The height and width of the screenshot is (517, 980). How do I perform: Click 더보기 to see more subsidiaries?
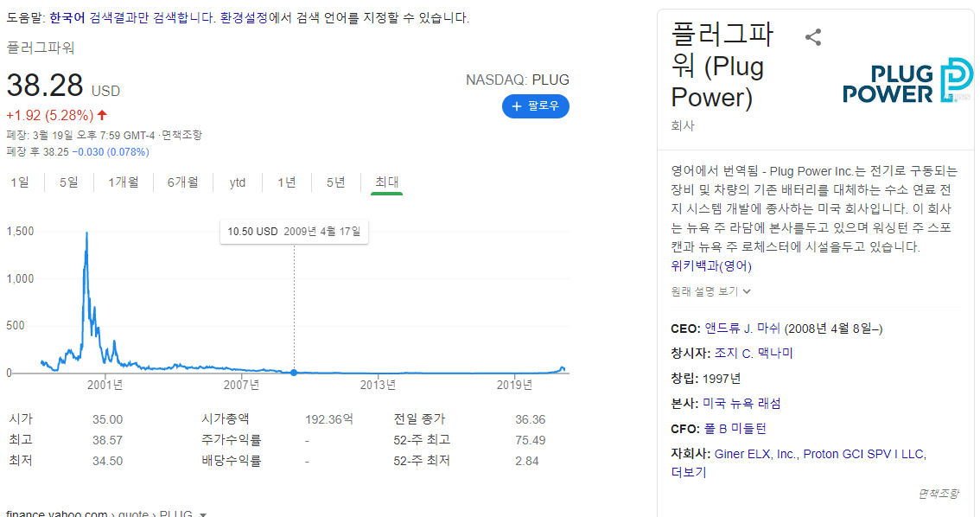tap(689, 473)
